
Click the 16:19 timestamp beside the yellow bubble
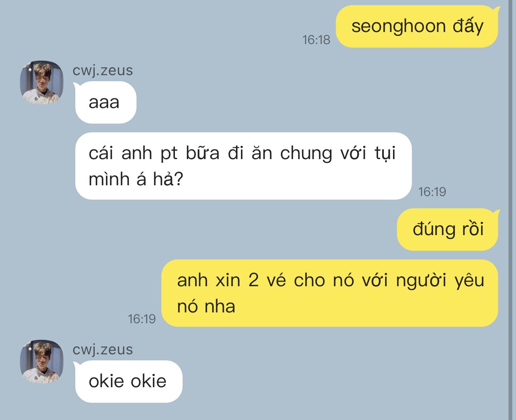click(142, 319)
